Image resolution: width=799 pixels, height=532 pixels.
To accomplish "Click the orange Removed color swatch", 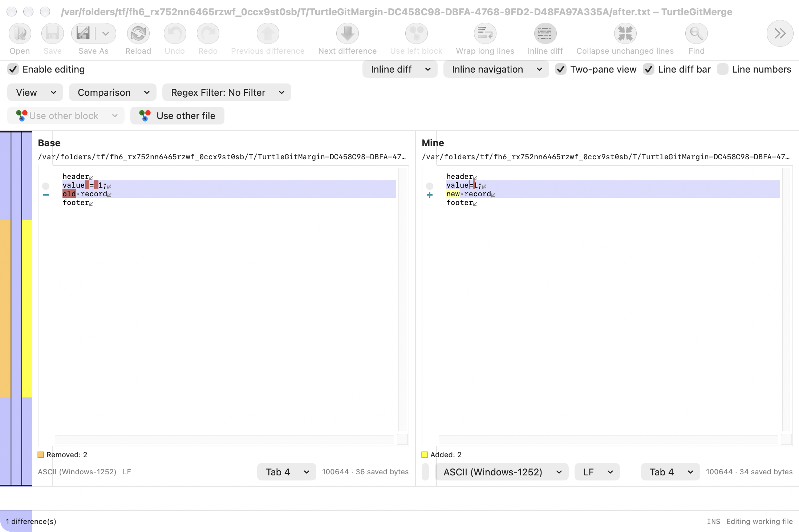I will click(x=41, y=455).
